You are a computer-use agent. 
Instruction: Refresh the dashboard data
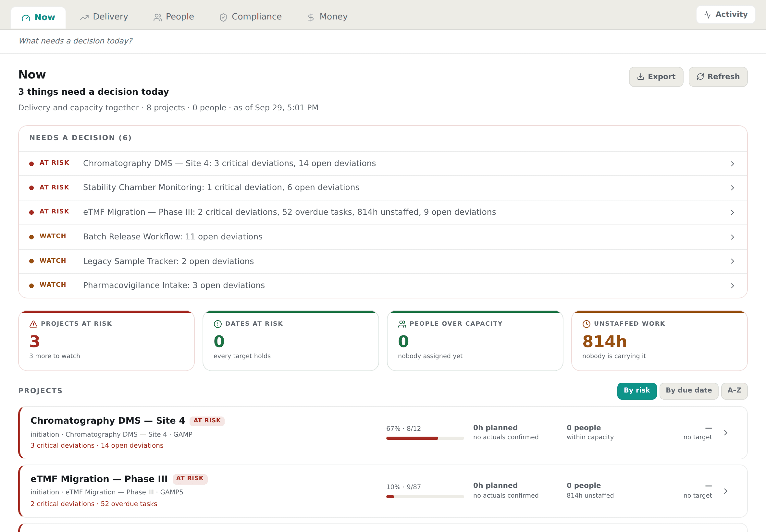pos(718,77)
